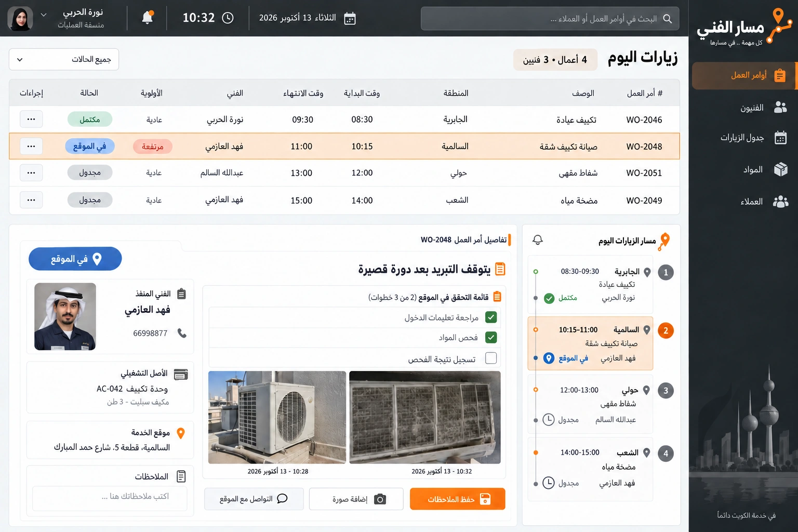Click the جدول الزيارات calendar icon in sidebar
This screenshot has height=532, width=798.
tap(780, 137)
